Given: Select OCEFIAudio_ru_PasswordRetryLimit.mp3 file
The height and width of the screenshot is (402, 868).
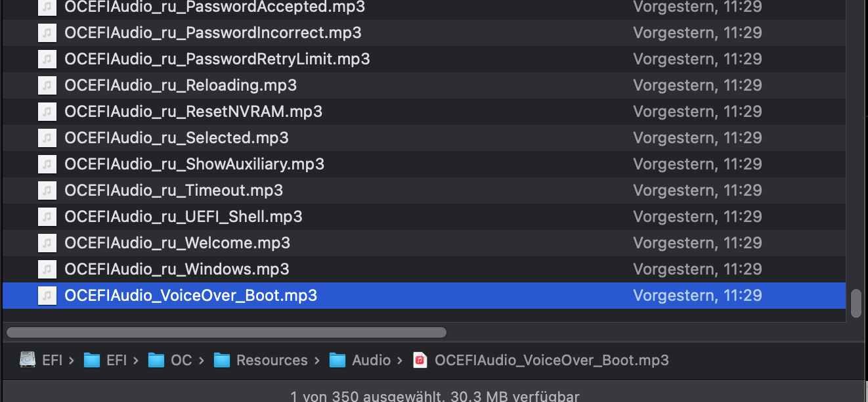Looking at the screenshot, I should point(217,59).
